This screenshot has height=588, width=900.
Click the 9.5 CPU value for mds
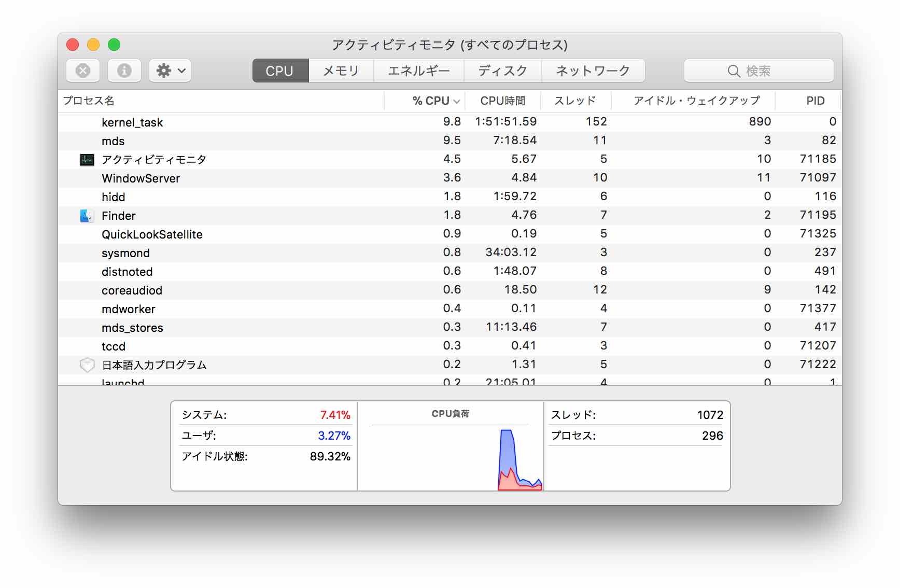(x=452, y=141)
